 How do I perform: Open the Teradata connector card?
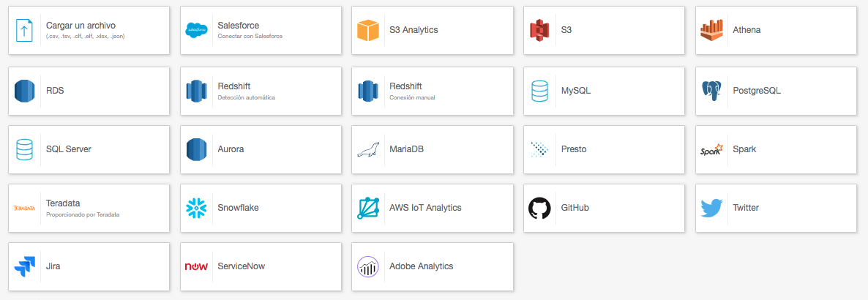(x=89, y=208)
